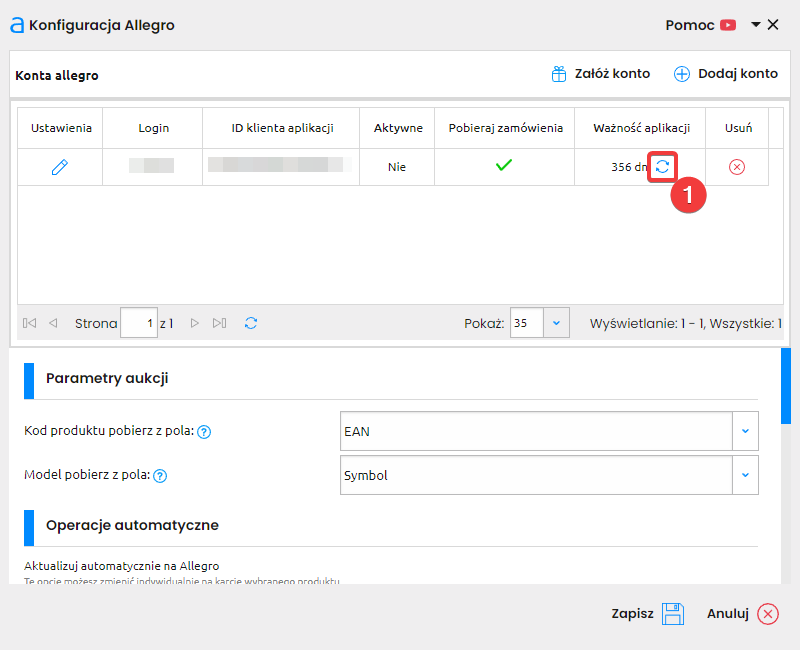Open the Pomoc YouTube help icon
The height and width of the screenshot is (650, 800).
click(728, 25)
